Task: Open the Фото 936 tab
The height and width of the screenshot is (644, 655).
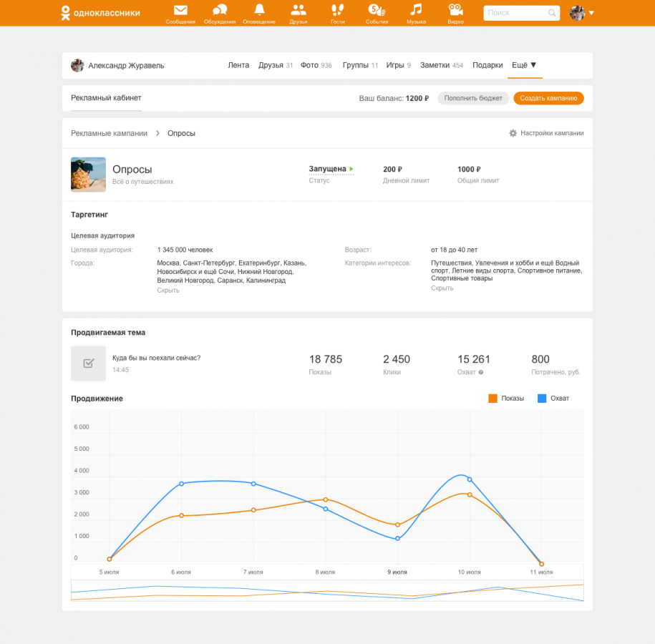Action: point(316,65)
